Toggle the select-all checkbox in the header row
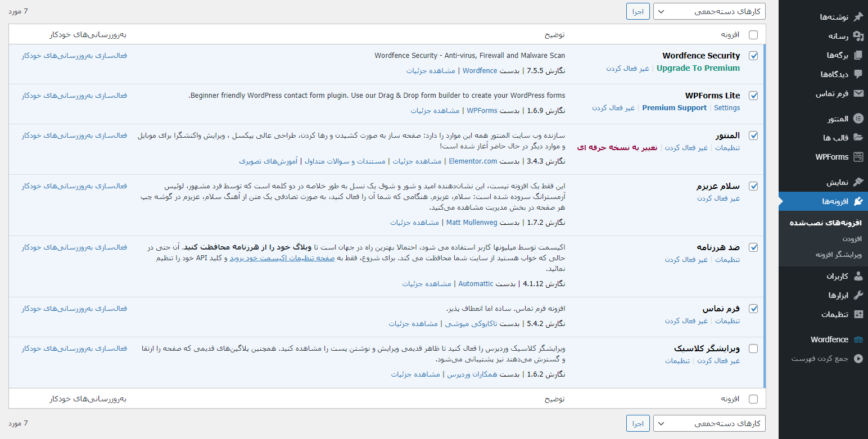 [x=753, y=35]
